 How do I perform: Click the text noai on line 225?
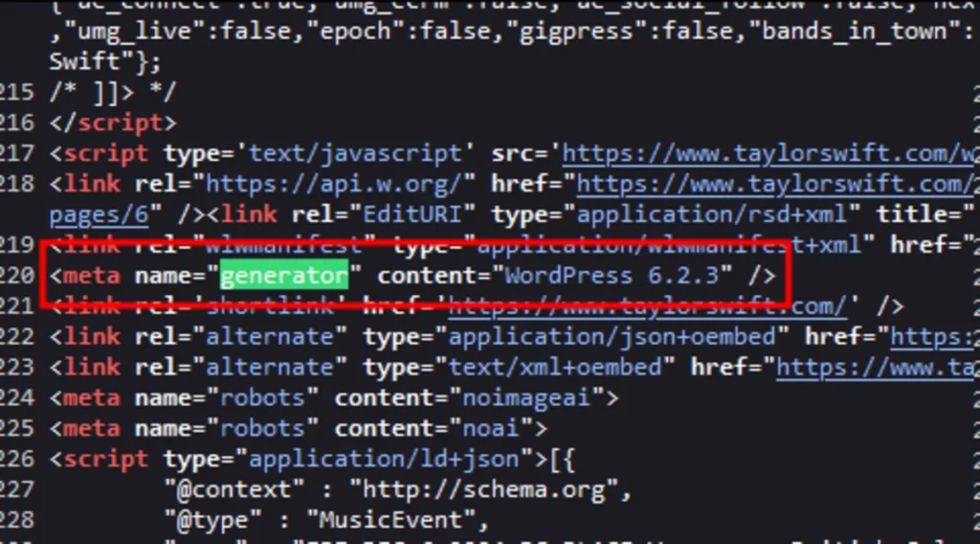coord(491,429)
